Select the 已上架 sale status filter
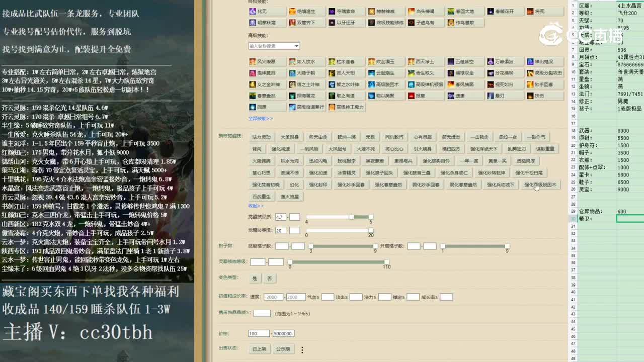The height and width of the screenshot is (362, 644). tap(260, 348)
